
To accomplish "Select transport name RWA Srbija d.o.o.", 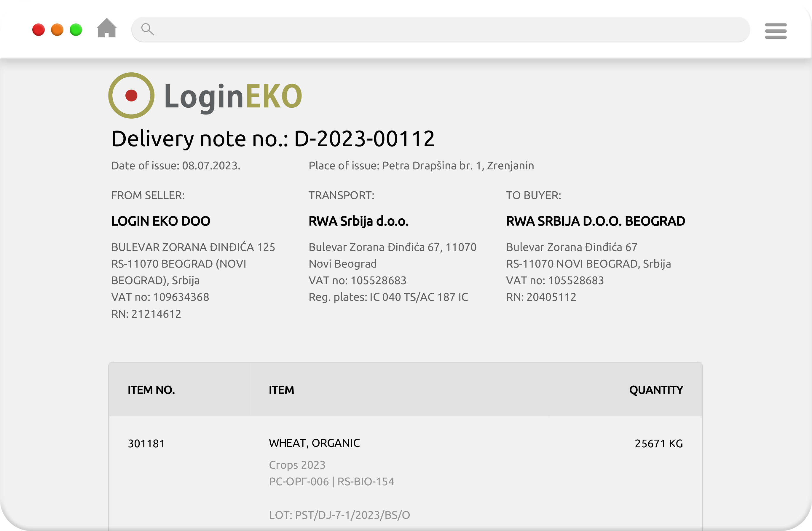I will pos(358,221).
